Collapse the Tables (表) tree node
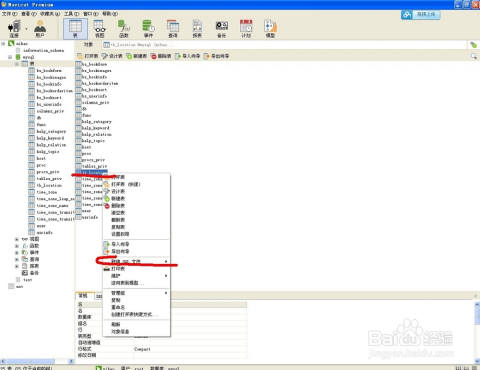Image resolution: width=480 pixels, height=370 pixels. pyautogui.click(x=17, y=64)
